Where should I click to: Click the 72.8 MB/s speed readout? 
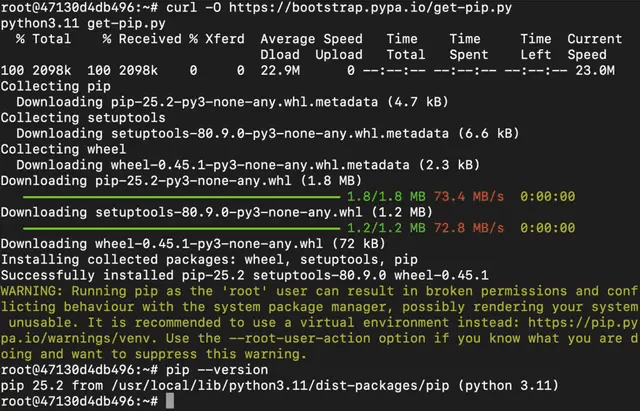(469, 228)
